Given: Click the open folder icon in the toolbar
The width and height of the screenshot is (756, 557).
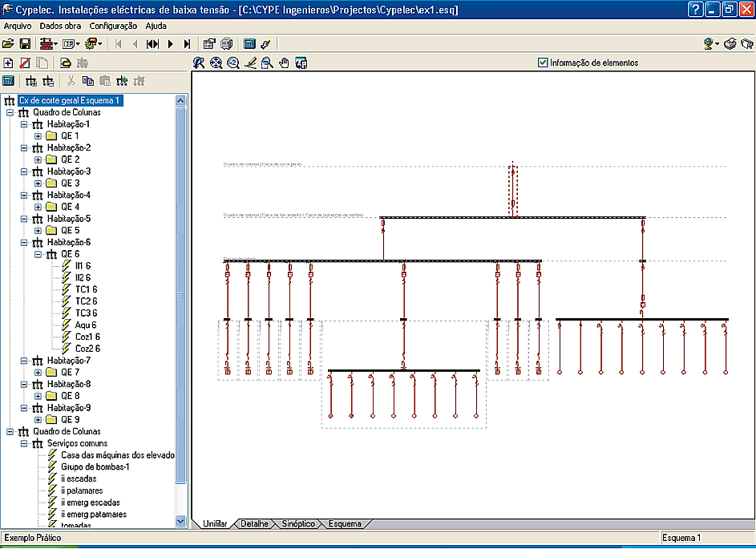Looking at the screenshot, I should tap(8, 44).
